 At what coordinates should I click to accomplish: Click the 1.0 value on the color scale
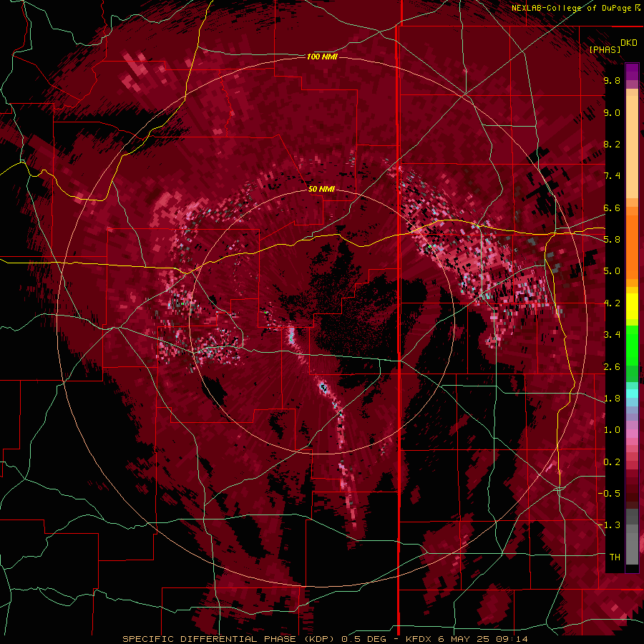(x=612, y=430)
